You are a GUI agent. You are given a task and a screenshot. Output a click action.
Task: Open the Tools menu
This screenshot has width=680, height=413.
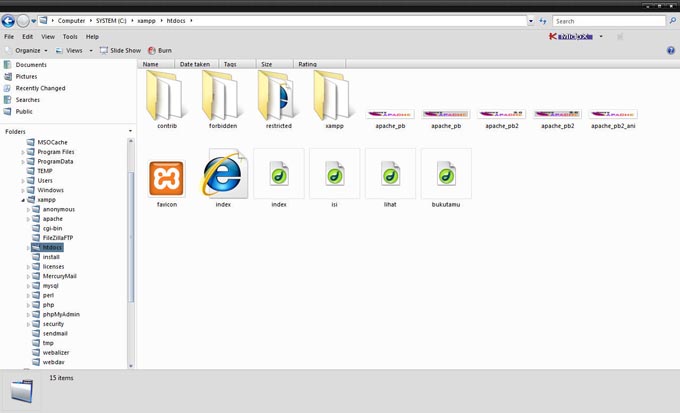70,36
